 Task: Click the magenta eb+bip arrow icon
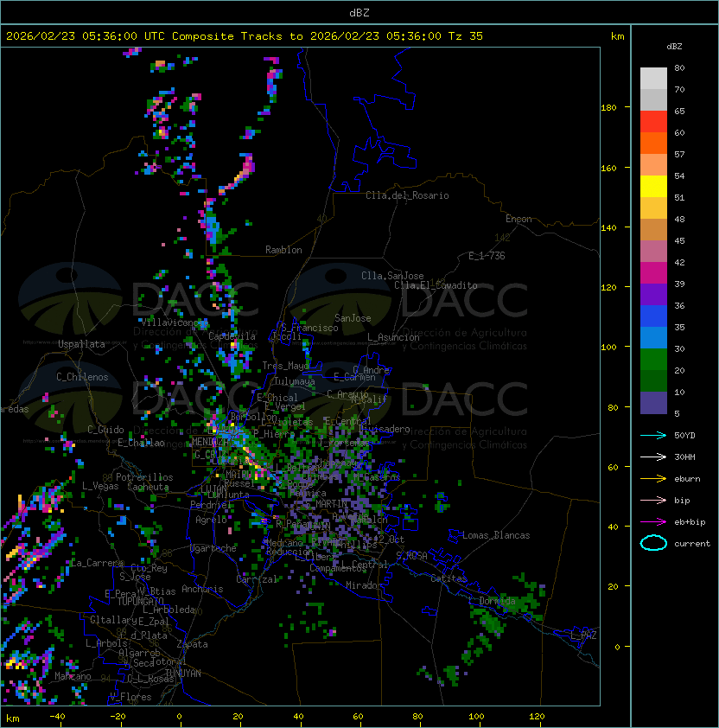click(653, 522)
